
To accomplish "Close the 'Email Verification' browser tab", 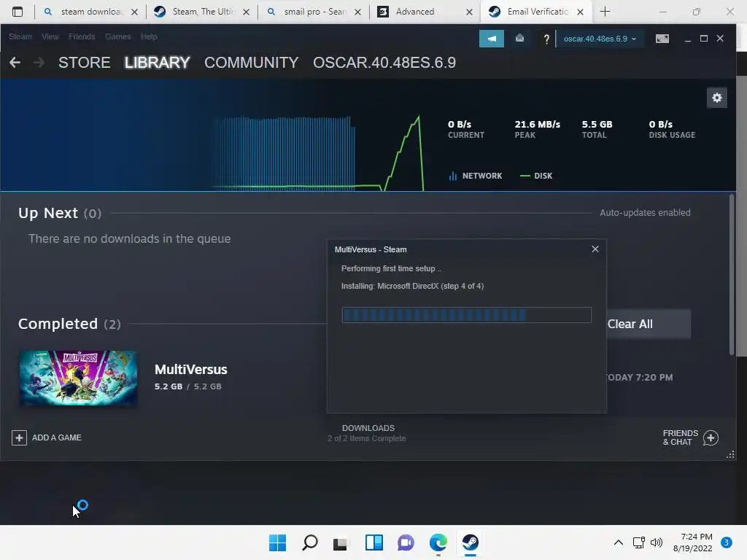I will point(580,12).
